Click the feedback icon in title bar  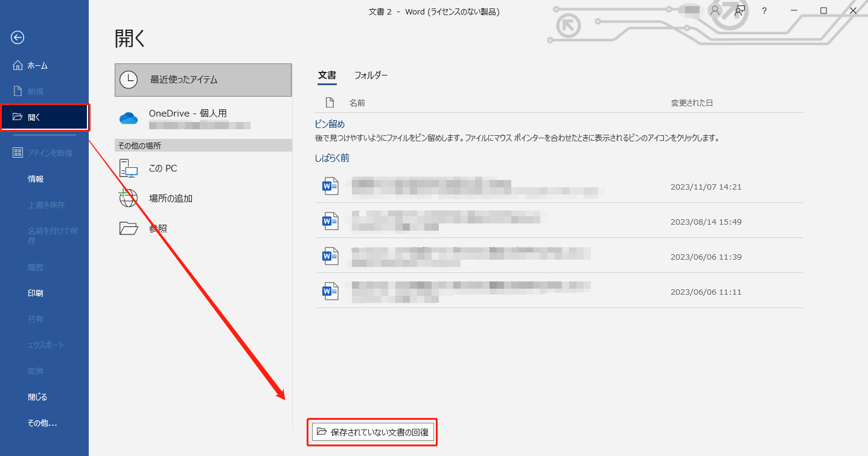tap(739, 11)
